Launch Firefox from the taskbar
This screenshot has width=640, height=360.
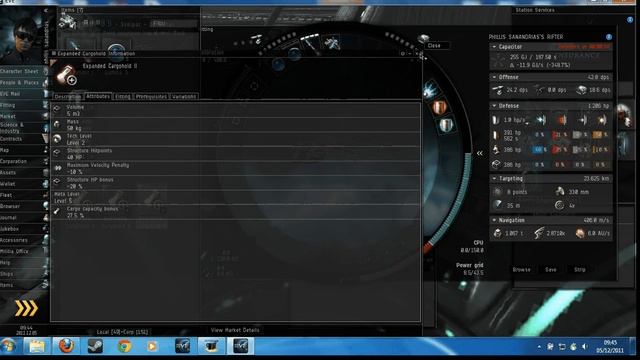click(x=66, y=347)
